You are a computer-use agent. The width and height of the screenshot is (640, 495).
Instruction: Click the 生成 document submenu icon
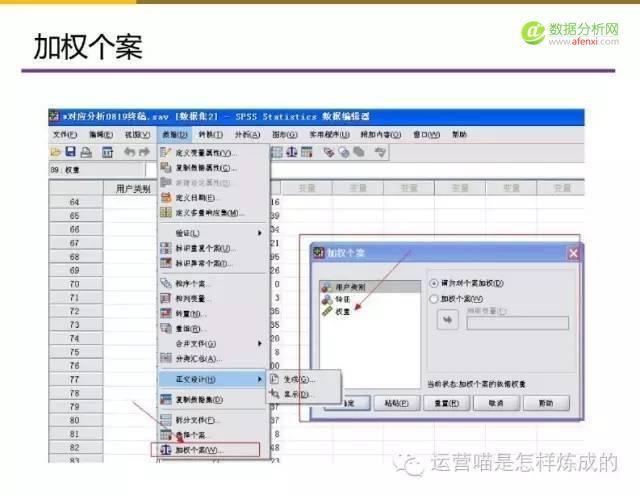[x=275, y=379]
